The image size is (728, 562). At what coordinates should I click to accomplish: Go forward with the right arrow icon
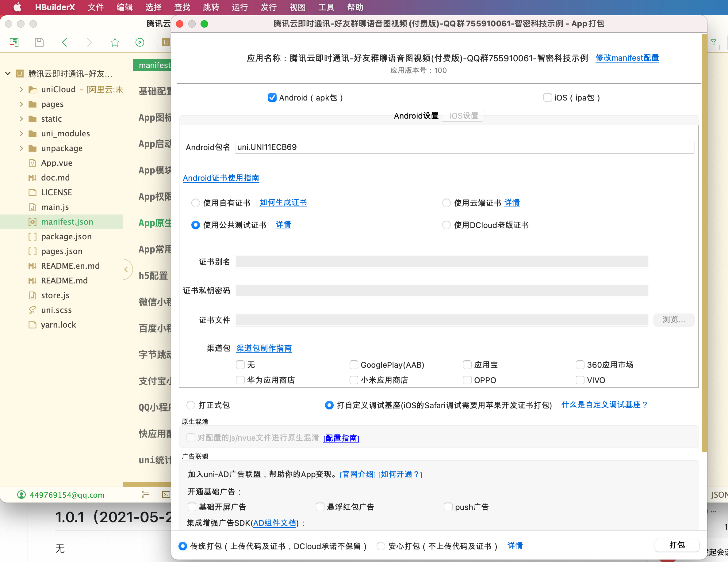89,42
